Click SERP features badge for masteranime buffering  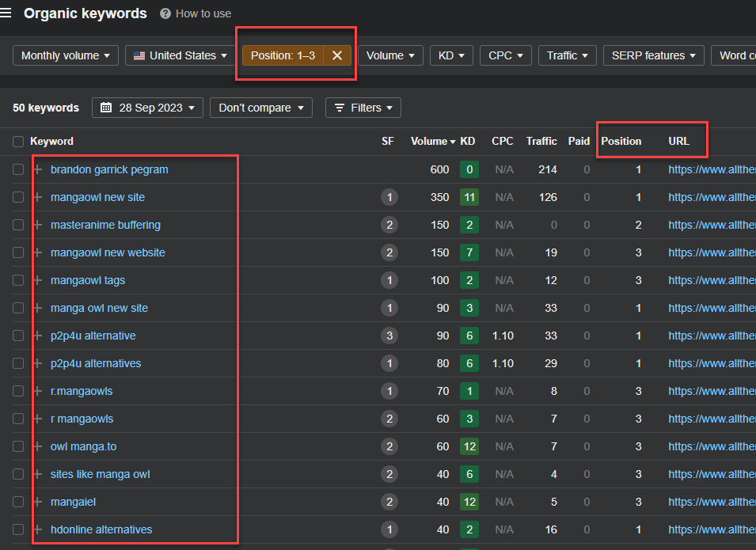[389, 225]
